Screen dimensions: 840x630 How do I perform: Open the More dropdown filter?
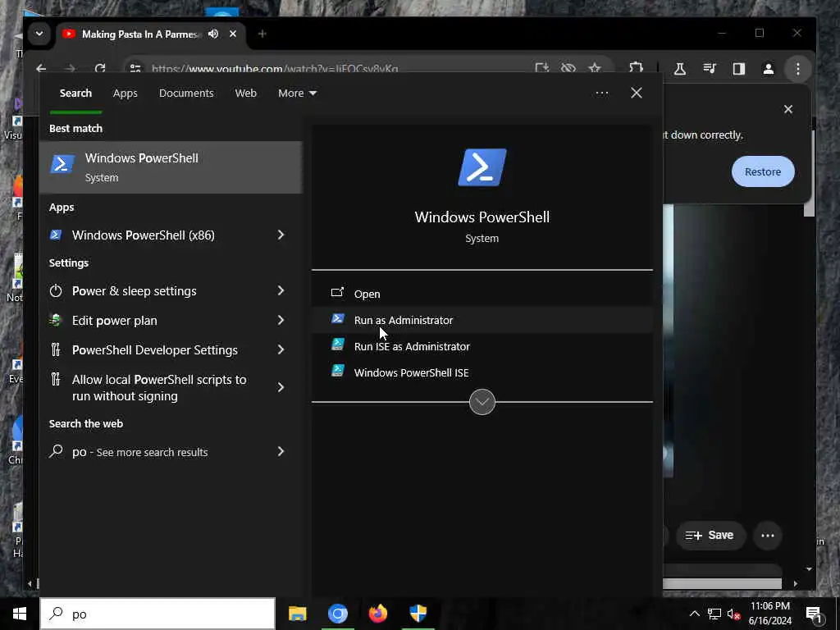coord(297,94)
